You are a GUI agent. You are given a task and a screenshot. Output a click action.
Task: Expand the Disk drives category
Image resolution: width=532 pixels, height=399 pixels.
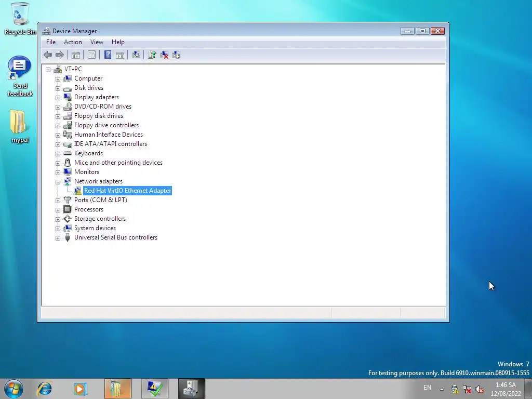[58, 88]
